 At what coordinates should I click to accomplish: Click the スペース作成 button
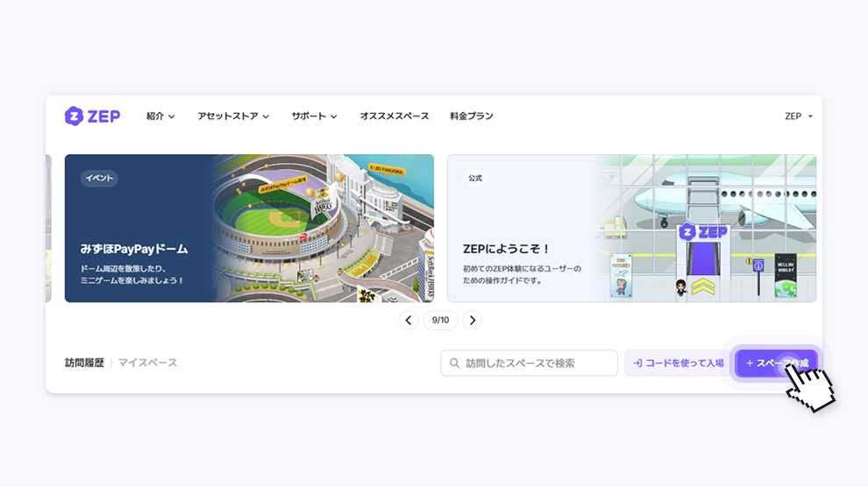777,363
